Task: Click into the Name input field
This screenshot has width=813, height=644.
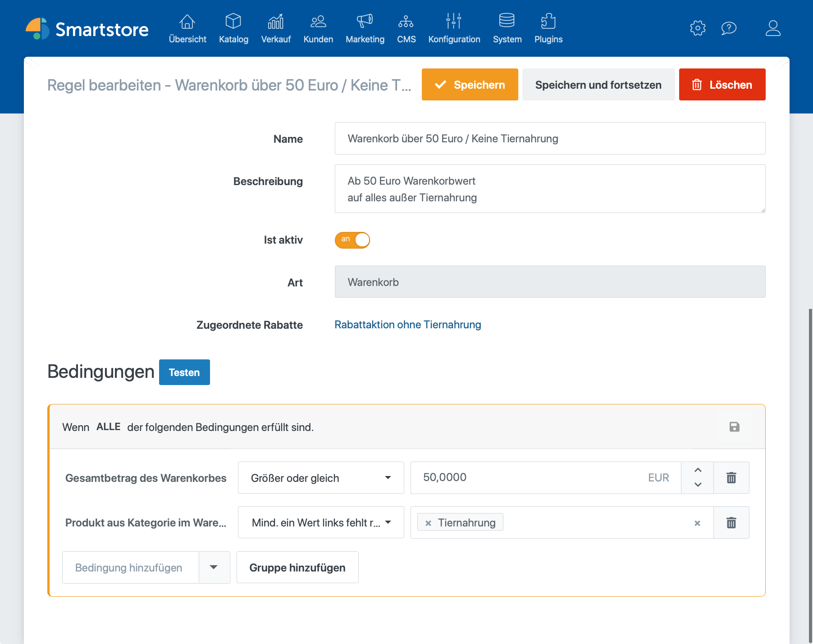Action: pyautogui.click(x=549, y=139)
